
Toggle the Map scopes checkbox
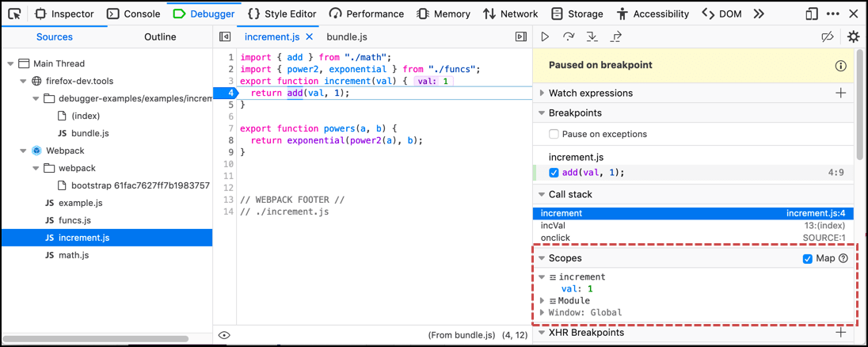pyautogui.click(x=808, y=258)
